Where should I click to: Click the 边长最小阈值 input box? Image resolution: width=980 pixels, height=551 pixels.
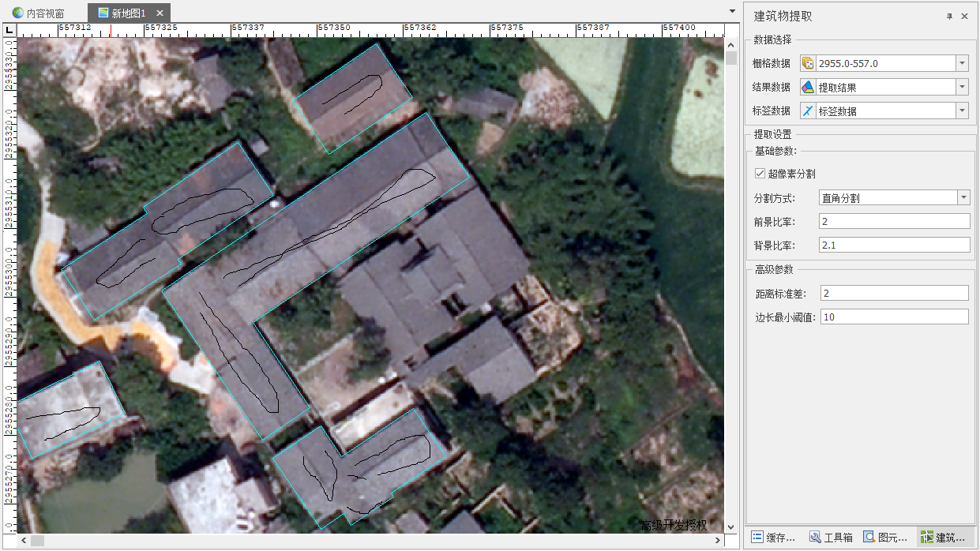(894, 317)
